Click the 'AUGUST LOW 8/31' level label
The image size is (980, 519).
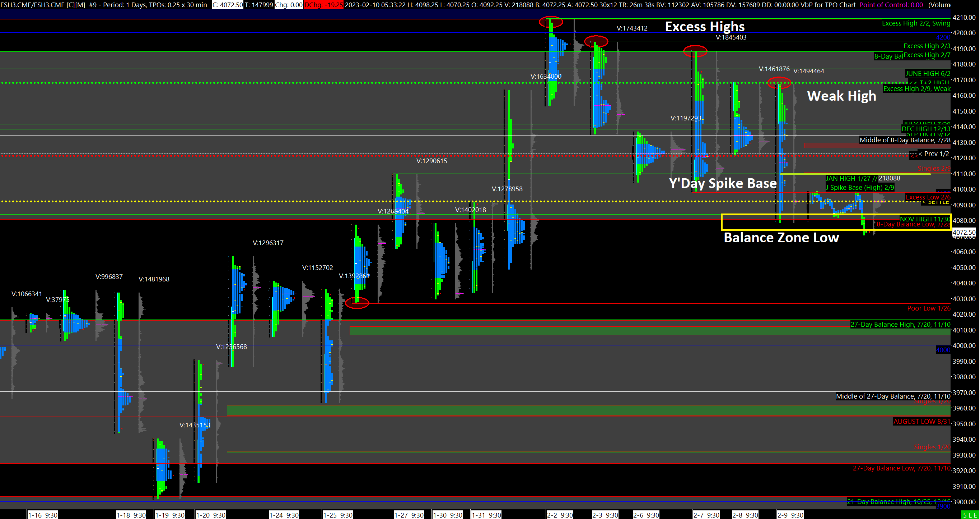coord(921,422)
